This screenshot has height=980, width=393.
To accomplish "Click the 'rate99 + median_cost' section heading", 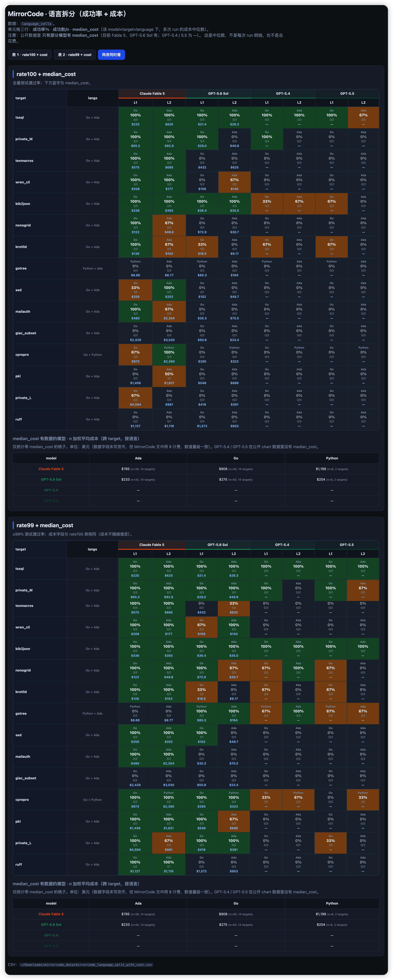I will coord(45,525).
